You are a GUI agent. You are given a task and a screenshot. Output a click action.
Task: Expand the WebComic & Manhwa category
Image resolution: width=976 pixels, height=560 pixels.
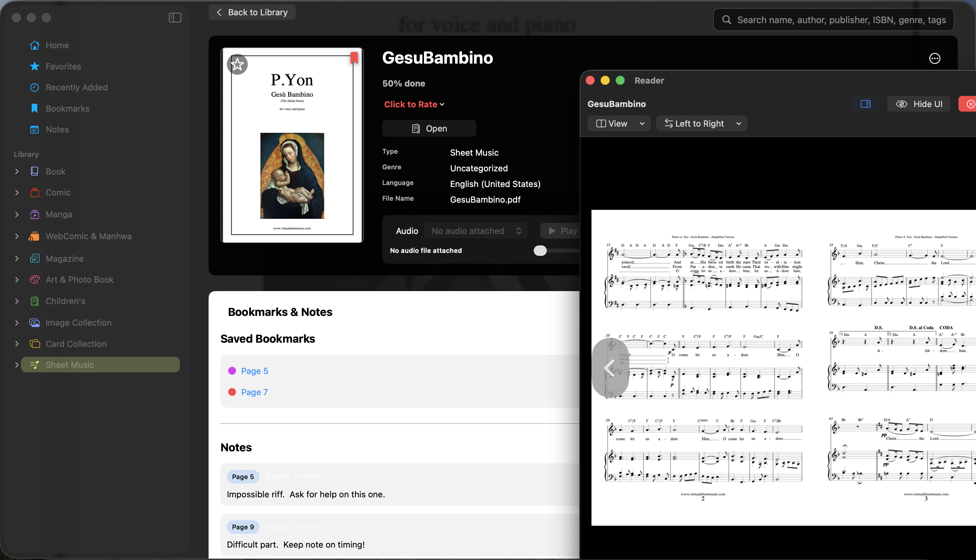(x=17, y=236)
